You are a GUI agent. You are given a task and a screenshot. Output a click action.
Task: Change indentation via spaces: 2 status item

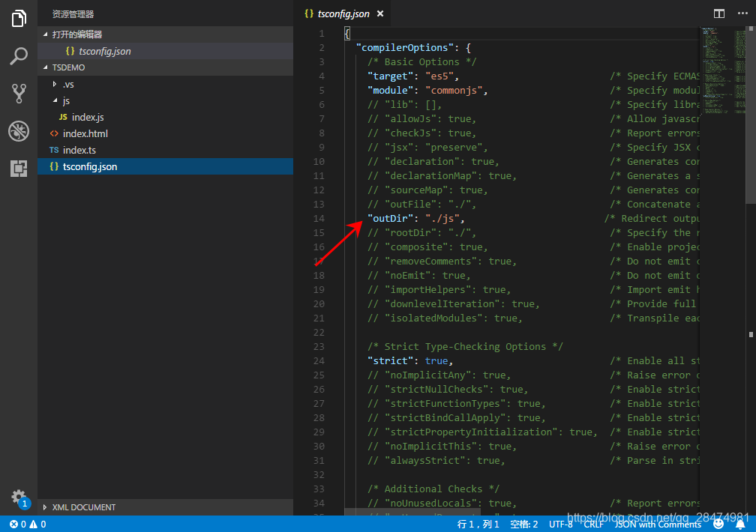pyautogui.click(x=524, y=525)
